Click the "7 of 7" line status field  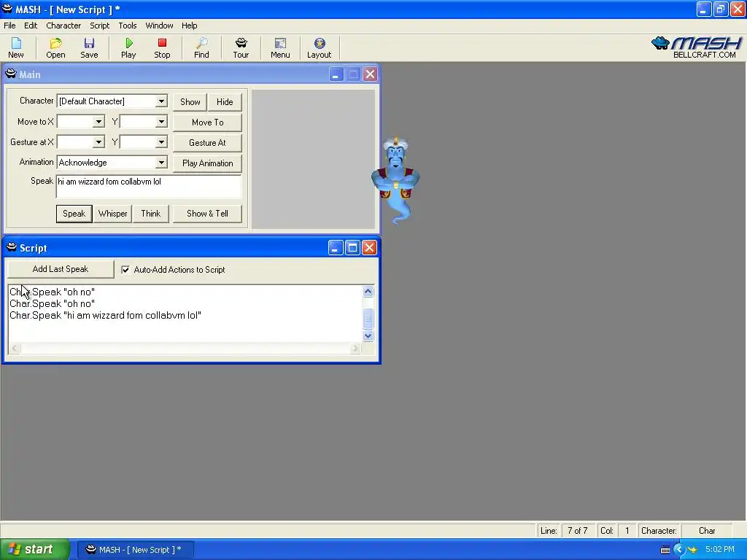tap(578, 531)
